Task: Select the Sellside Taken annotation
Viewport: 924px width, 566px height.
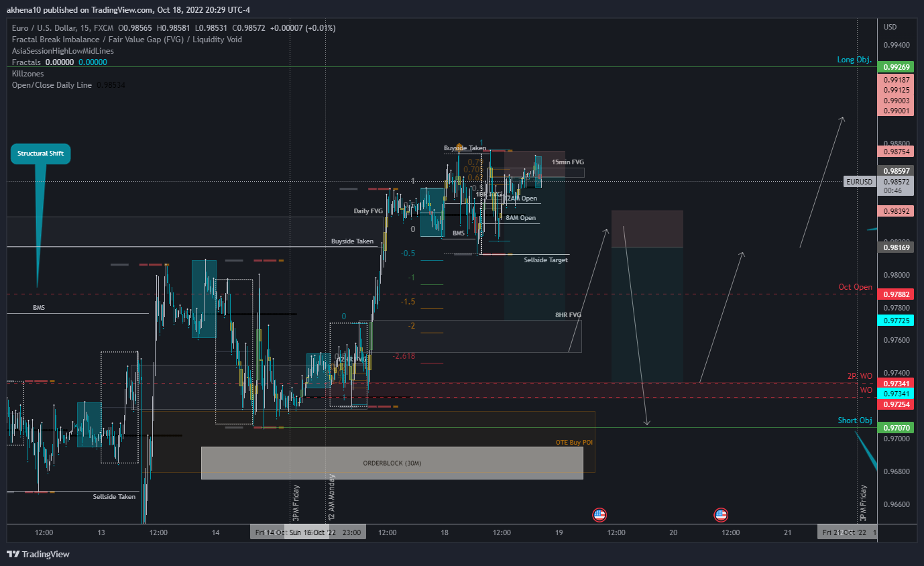Action: click(x=114, y=497)
